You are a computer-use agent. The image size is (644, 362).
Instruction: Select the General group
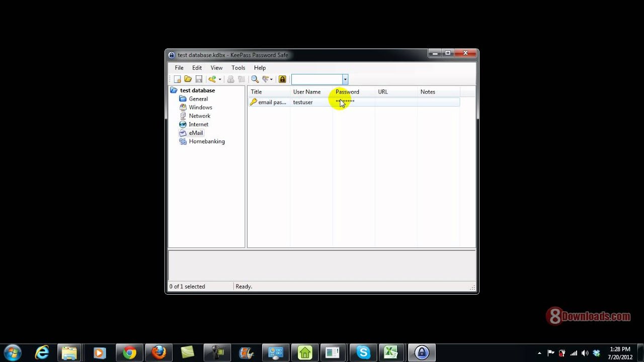pos(198,99)
